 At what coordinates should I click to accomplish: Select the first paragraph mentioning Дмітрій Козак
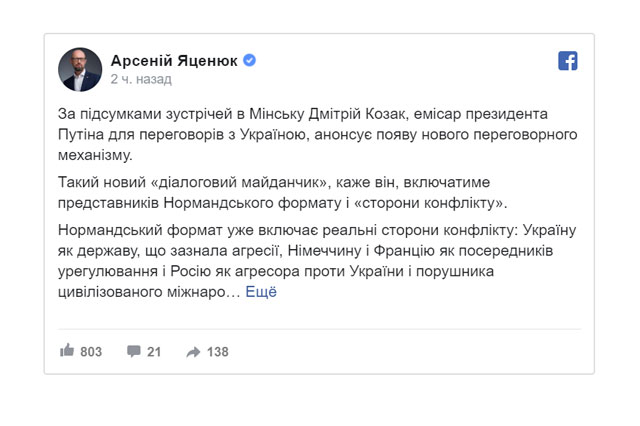tap(318, 134)
